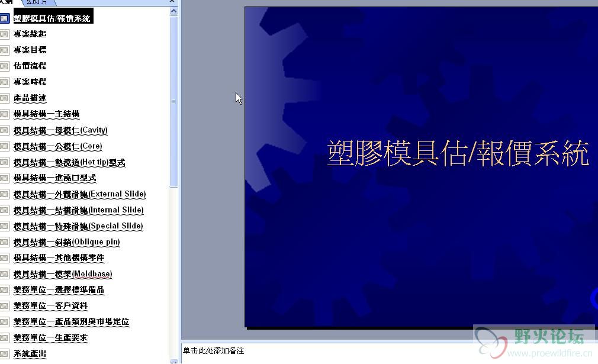598x364 pixels.
Task: Click outline text 模具結構—其他機構零件
Action: [x=59, y=258]
